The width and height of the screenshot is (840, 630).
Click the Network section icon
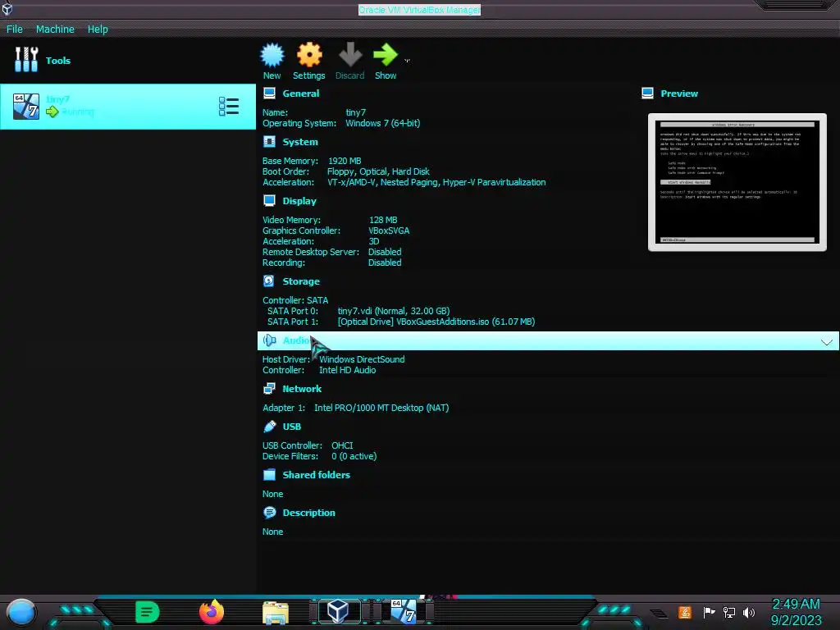(x=269, y=388)
